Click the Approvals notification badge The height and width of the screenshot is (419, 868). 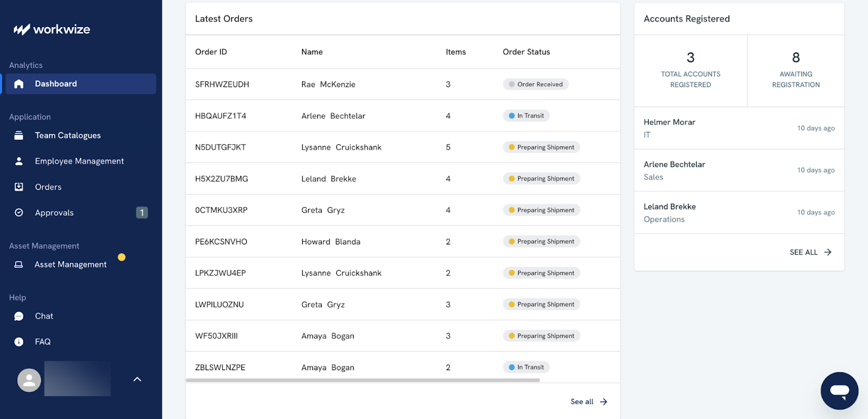tap(142, 212)
